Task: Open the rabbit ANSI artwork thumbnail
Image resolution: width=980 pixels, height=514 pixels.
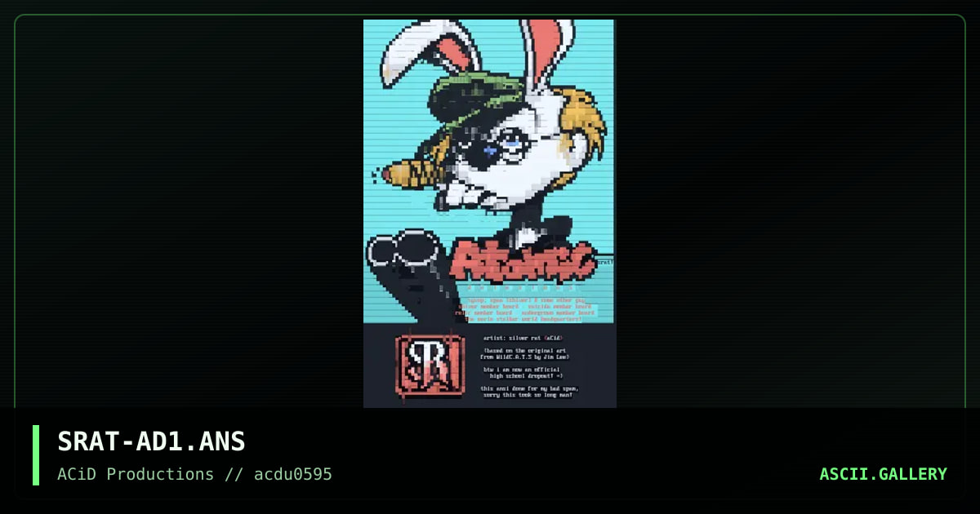Action: (490, 214)
